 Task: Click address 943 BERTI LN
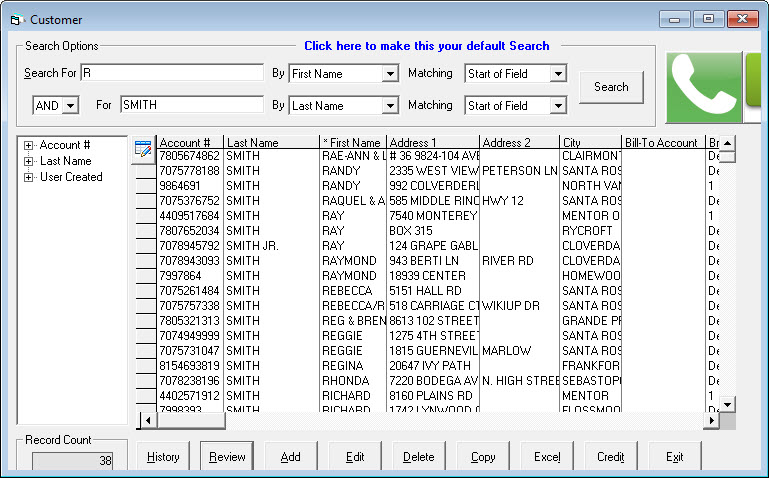click(433, 261)
